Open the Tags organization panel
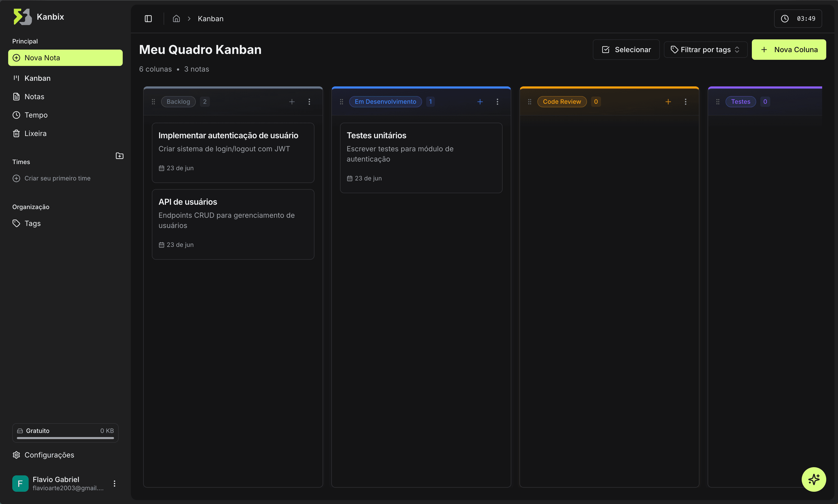This screenshot has width=838, height=504. [x=32, y=223]
